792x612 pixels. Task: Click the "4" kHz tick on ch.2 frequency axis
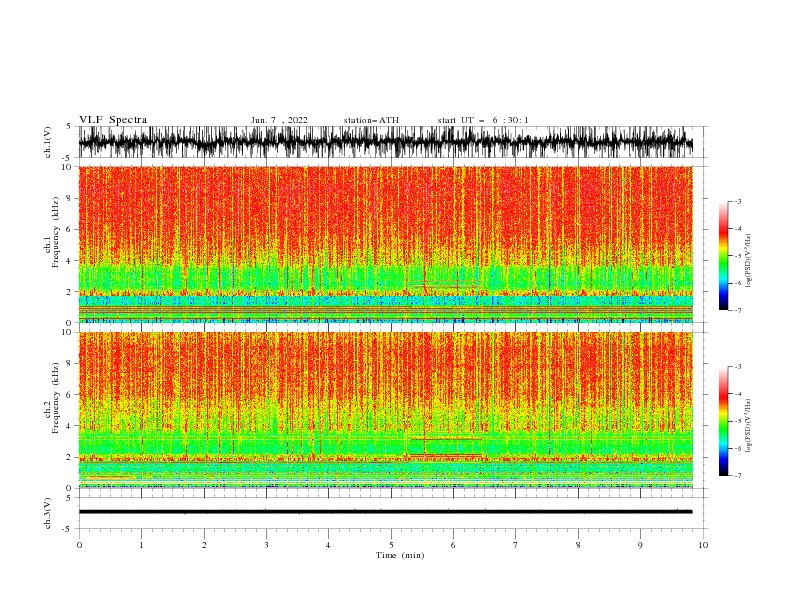[x=70, y=426]
